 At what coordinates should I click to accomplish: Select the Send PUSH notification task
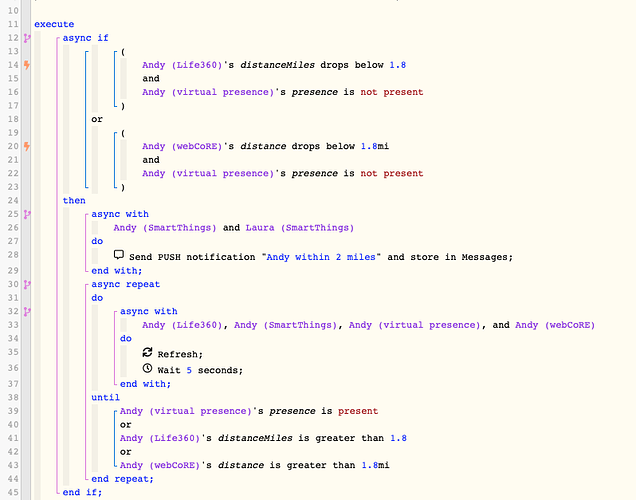(x=313, y=257)
